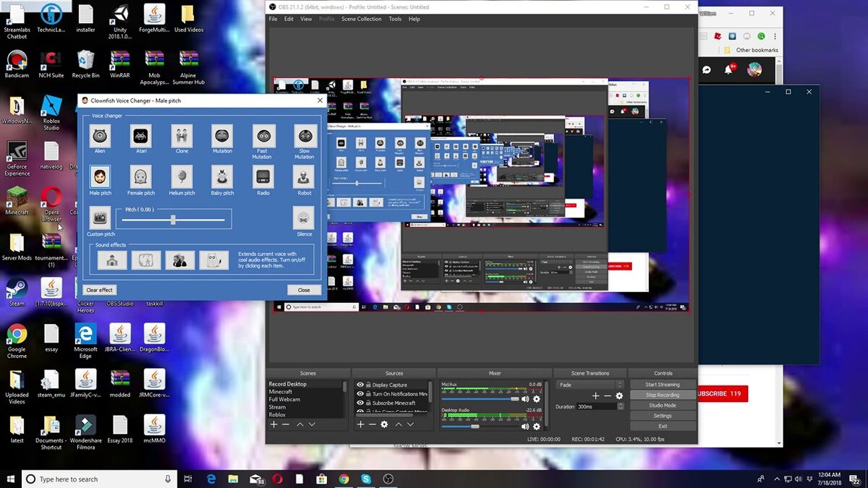The width and height of the screenshot is (868, 488).
Task: Select the Alien voice effect icon
Action: [x=100, y=135]
